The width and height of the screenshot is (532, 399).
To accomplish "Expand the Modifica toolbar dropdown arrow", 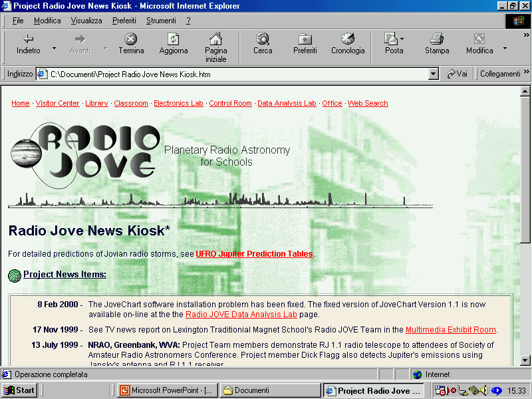I will click(505, 49).
